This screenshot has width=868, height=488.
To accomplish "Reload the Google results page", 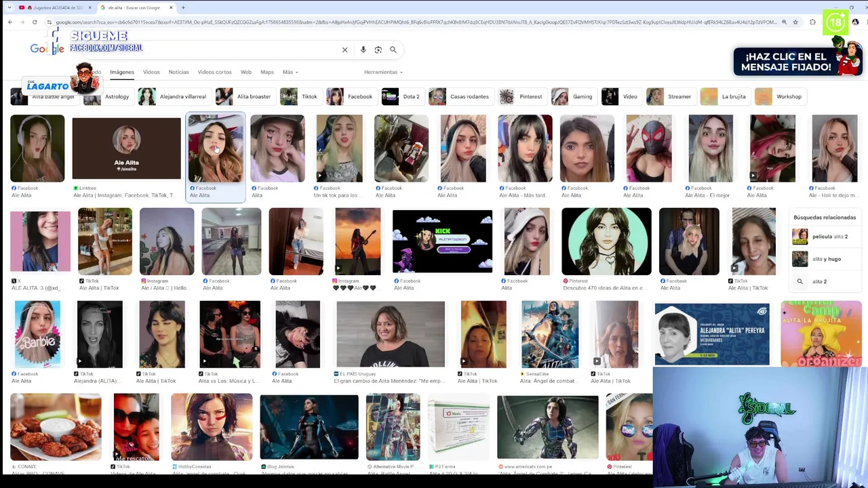I will pos(35,22).
